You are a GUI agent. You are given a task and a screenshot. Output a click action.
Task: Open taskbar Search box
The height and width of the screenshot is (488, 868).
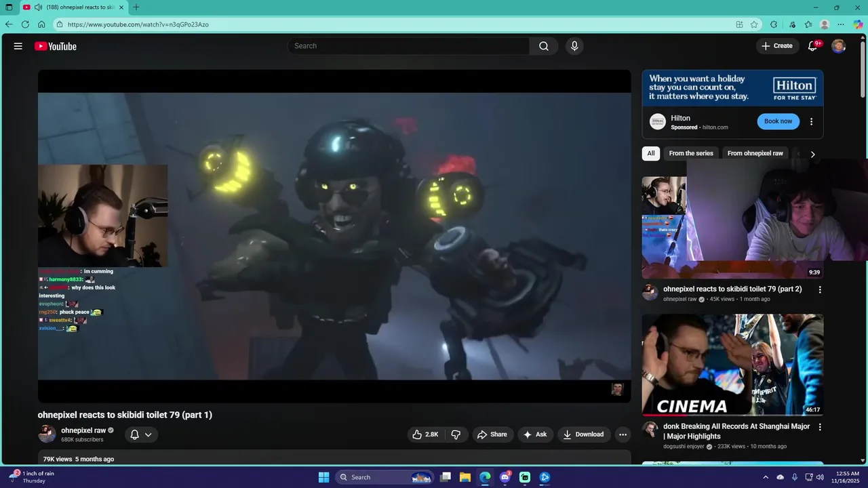(385, 477)
